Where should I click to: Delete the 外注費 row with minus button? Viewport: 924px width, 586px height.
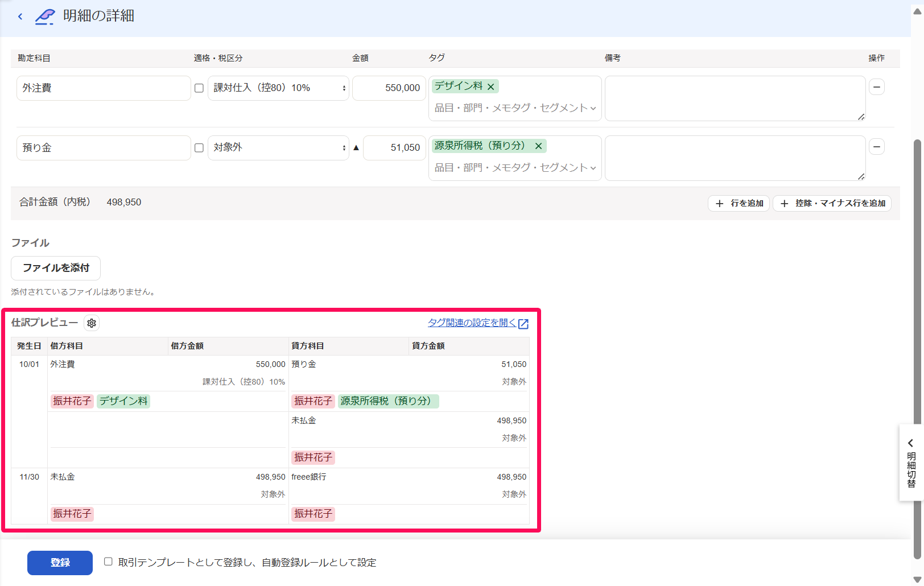click(x=877, y=87)
